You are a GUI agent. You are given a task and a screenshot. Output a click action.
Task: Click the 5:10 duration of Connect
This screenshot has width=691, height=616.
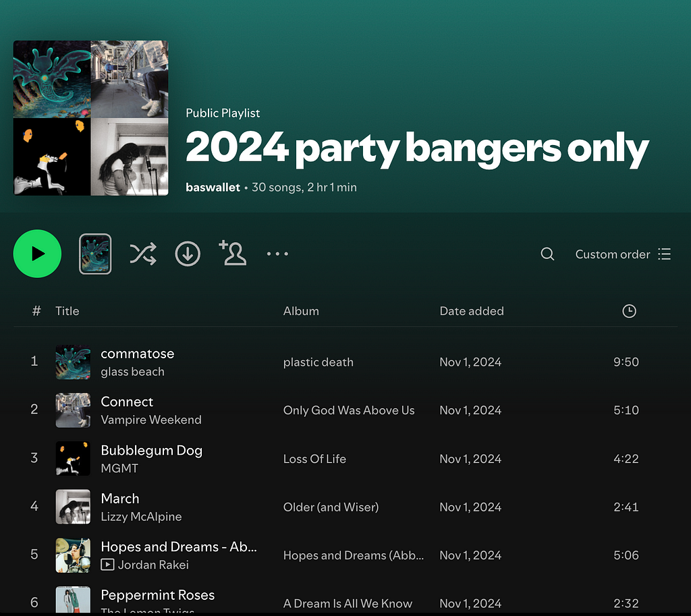pos(626,410)
